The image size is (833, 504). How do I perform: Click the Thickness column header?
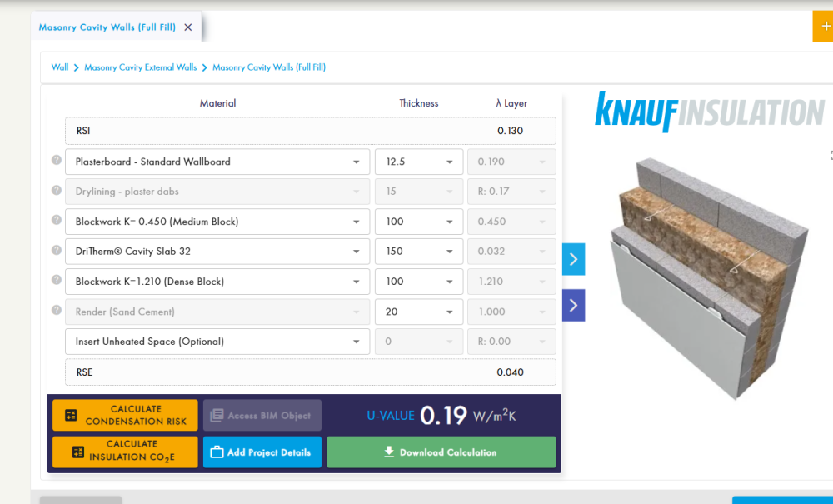point(419,103)
